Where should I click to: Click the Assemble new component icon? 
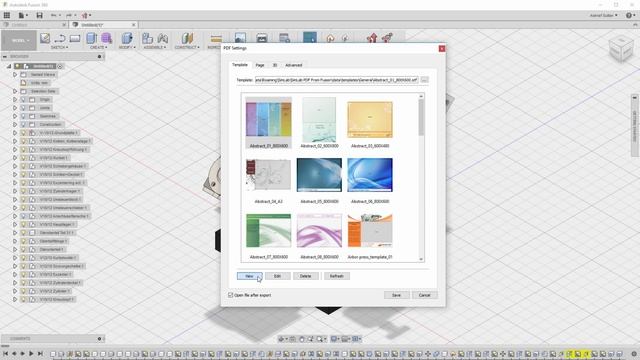click(x=147, y=38)
